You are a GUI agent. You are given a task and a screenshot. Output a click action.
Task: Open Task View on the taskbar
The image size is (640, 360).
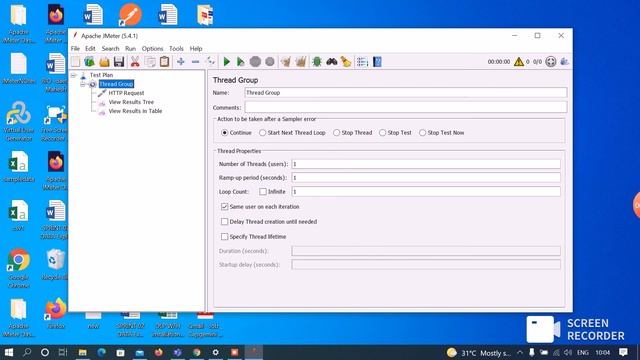coord(63,352)
